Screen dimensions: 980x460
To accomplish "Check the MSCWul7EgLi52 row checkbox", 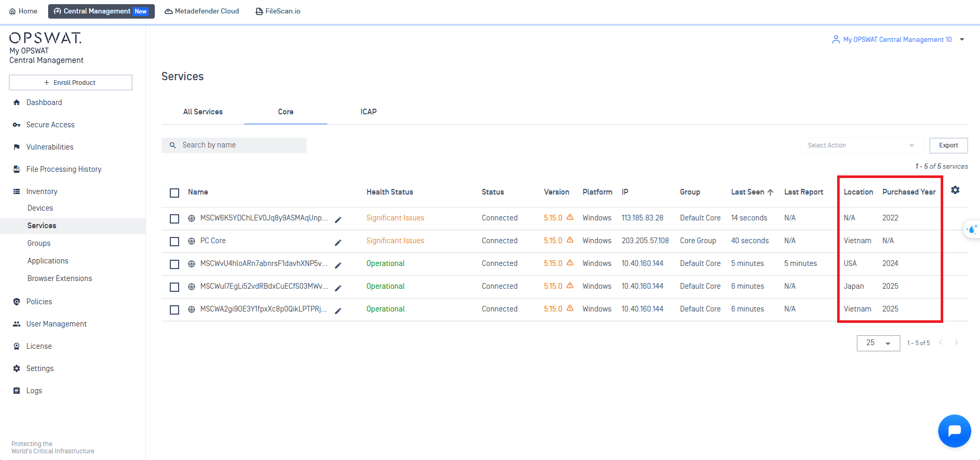I will pyautogui.click(x=174, y=287).
